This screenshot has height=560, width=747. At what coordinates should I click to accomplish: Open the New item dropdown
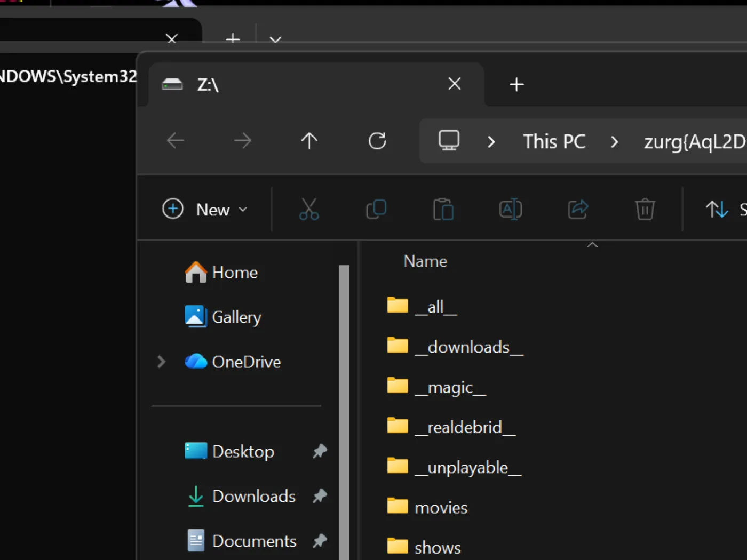click(205, 209)
